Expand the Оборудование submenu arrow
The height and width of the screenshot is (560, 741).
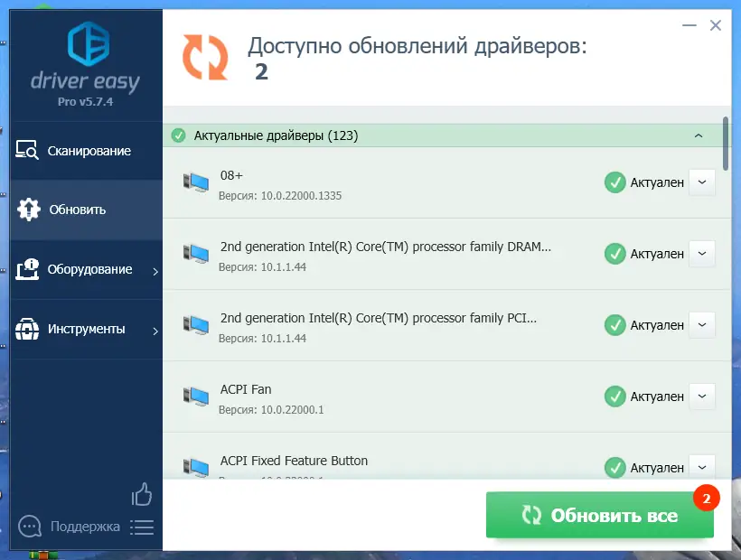click(155, 271)
